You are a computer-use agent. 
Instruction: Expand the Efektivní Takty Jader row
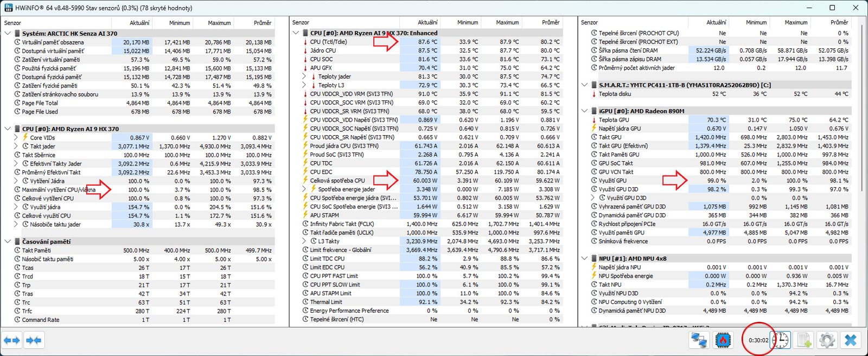16,164
